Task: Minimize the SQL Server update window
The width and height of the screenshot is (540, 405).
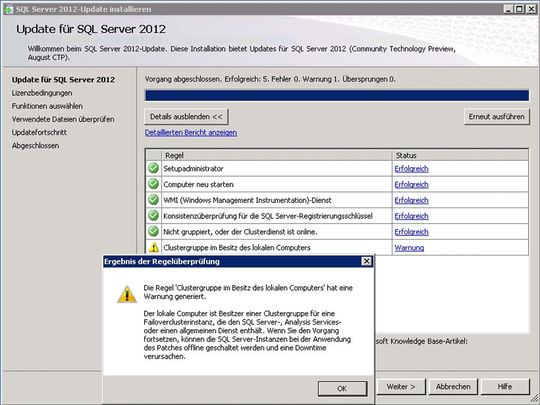Action: [508, 9]
